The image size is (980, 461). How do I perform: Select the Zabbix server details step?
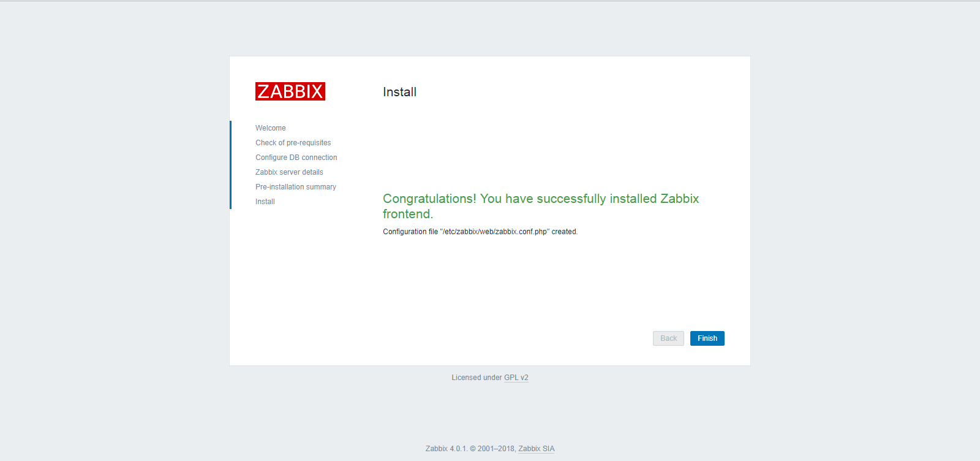coord(289,172)
